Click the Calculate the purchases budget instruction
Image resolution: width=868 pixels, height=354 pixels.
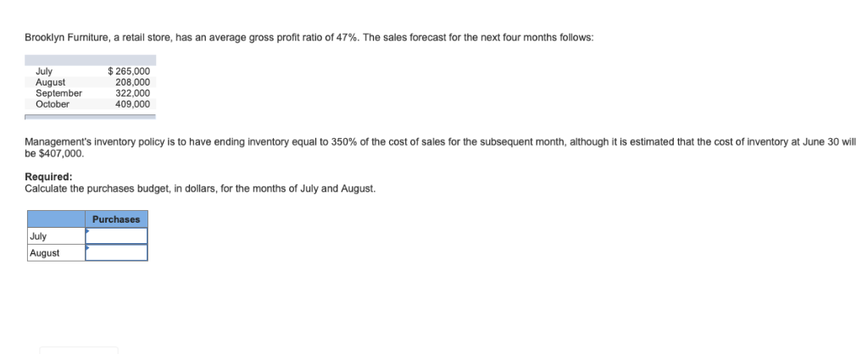[200, 189]
